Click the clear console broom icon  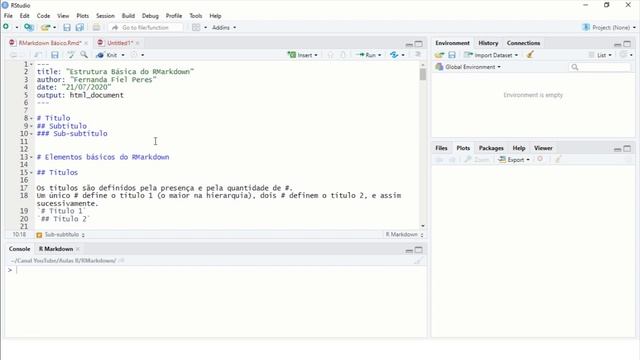[x=418, y=261]
